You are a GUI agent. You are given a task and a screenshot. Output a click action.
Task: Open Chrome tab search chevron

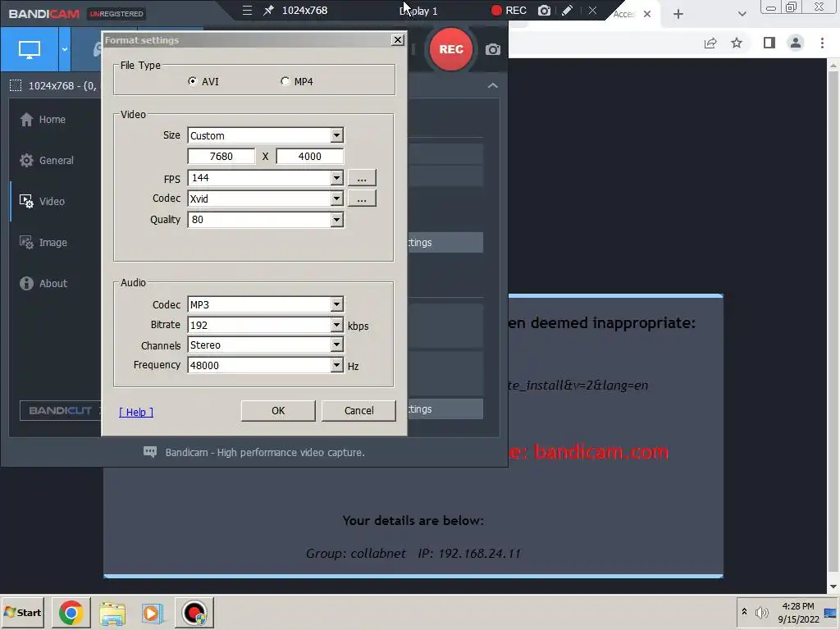click(742, 14)
